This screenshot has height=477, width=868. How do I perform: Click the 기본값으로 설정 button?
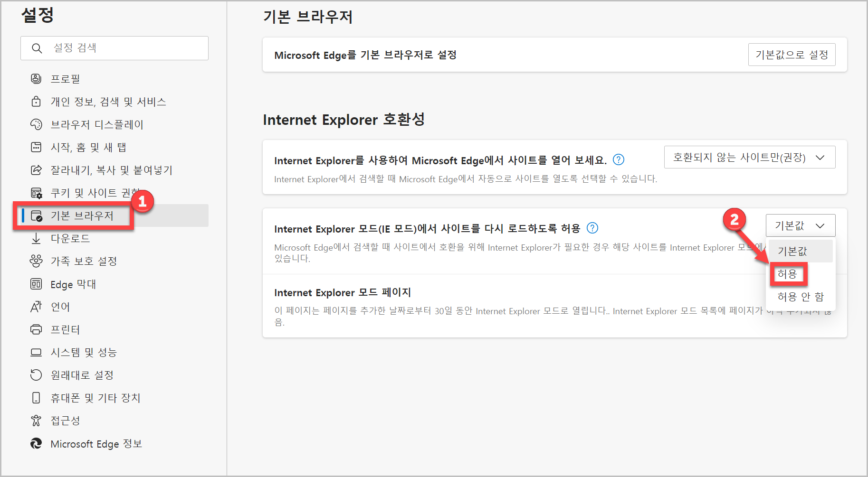pyautogui.click(x=792, y=55)
